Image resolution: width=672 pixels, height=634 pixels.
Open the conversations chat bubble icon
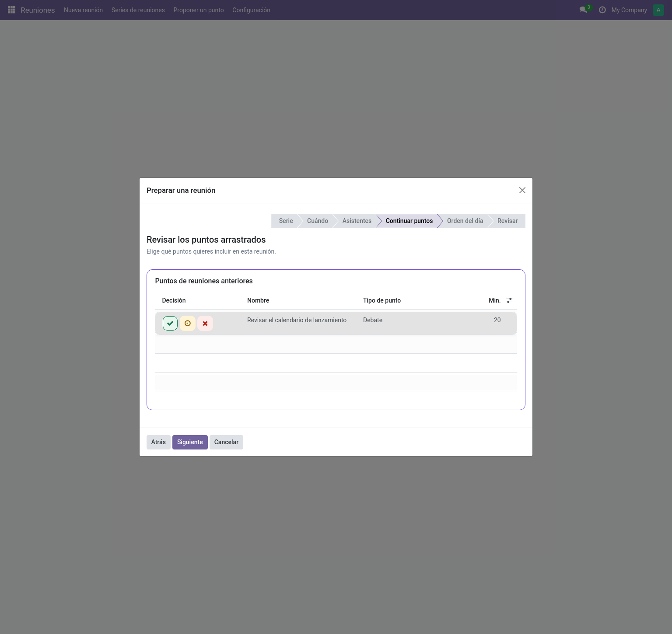(583, 10)
